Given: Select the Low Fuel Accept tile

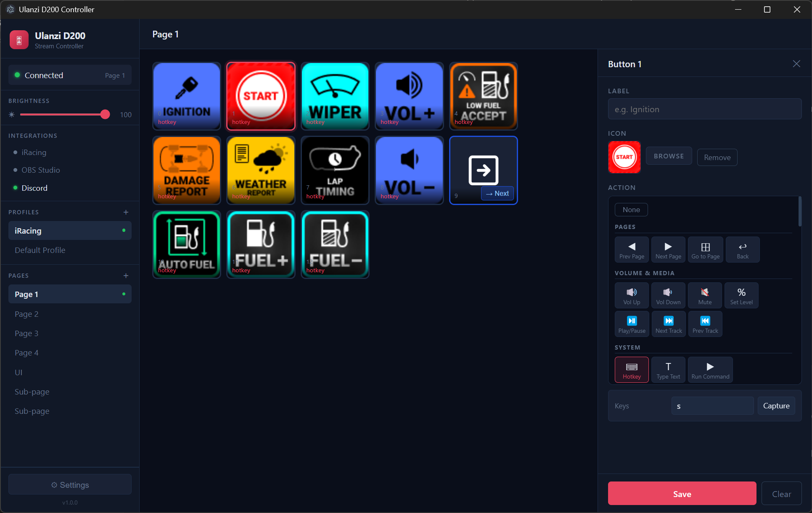Looking at the screenshot, I should point(484,96).
